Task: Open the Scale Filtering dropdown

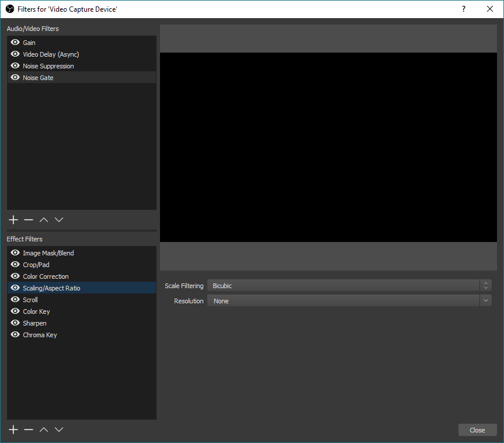Action: point(347,285)
